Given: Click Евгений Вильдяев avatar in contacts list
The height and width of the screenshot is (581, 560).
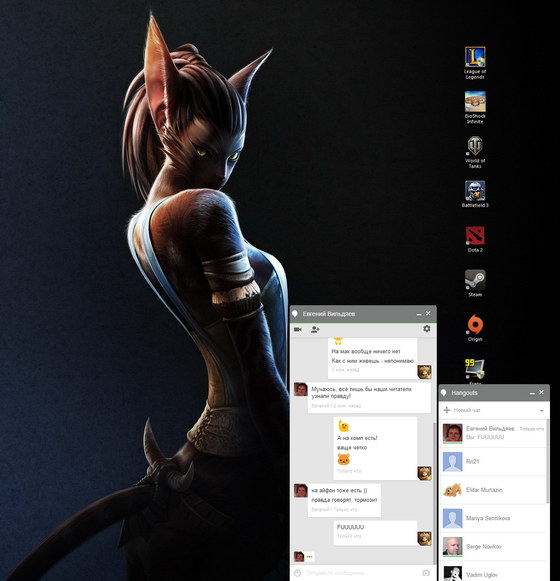Looking at the screenshot, I should pyautogui.click(x=453, y=433).
